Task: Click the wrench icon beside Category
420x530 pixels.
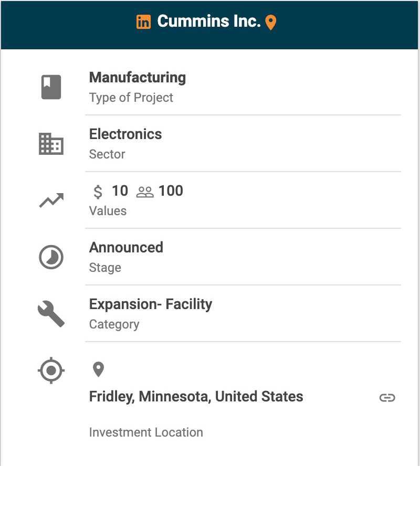Action: pos(51,314)
